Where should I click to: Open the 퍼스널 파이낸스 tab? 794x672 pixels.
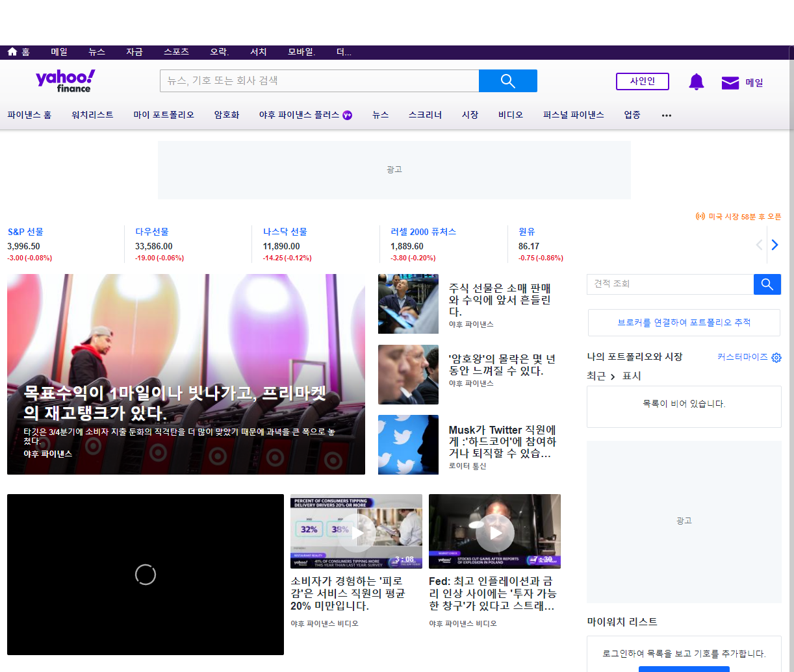[574, 115]
